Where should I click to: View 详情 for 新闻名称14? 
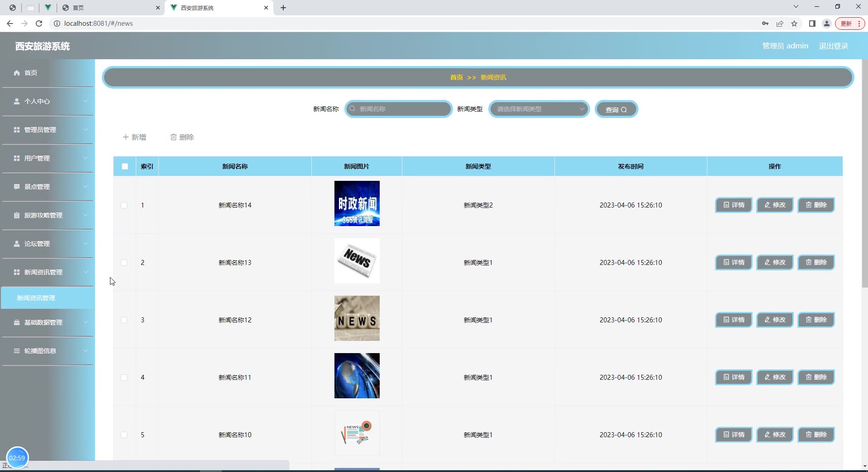(734, 205)
